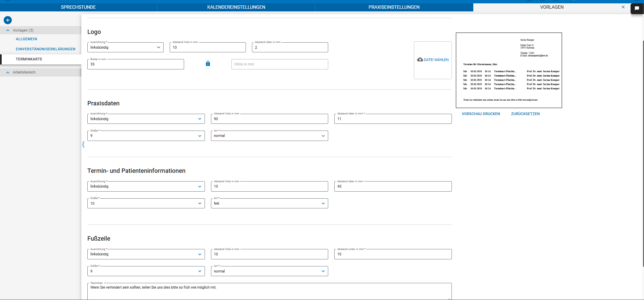Click the cloud upload icon for Datei wählen

(x=420, y=60)
